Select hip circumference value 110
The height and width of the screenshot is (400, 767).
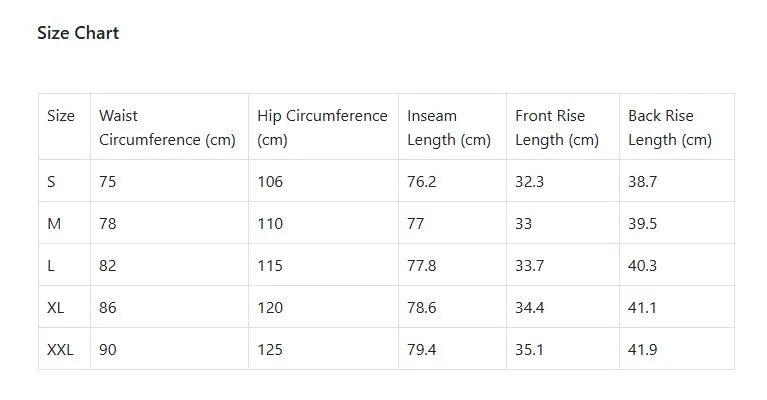270,224
